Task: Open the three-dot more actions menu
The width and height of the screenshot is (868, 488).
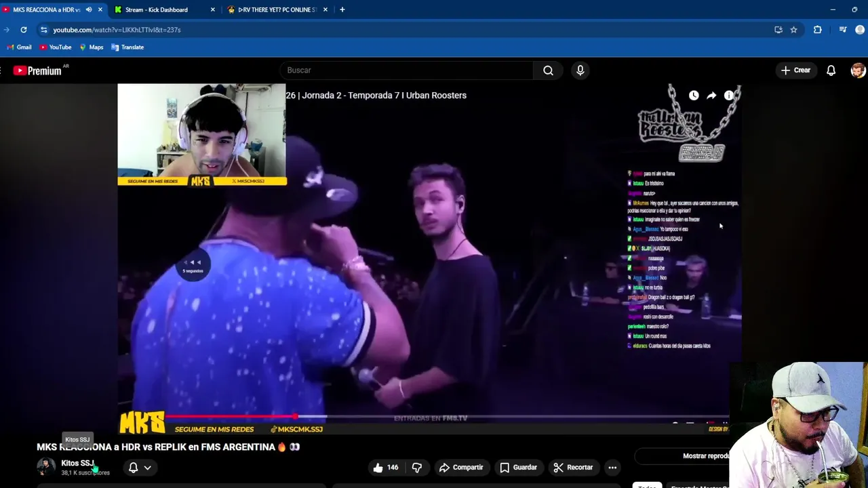Action: [x=612, y=468]
